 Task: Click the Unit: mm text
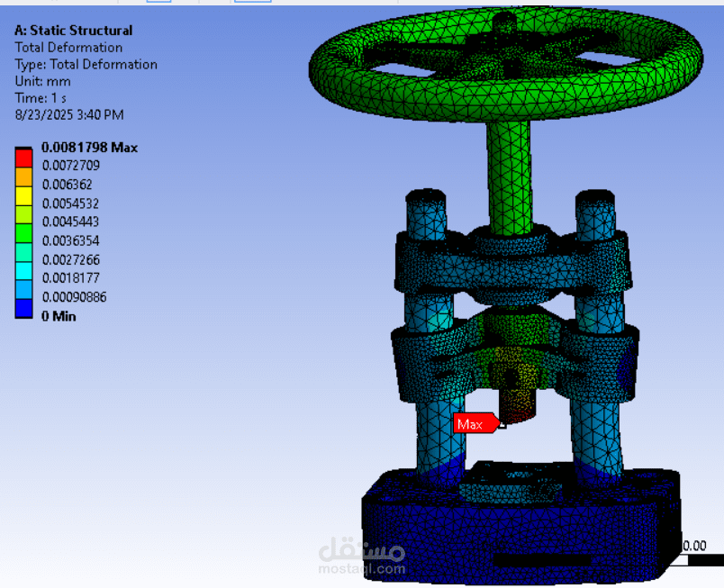pyautogui.click(x=42, y=81)
